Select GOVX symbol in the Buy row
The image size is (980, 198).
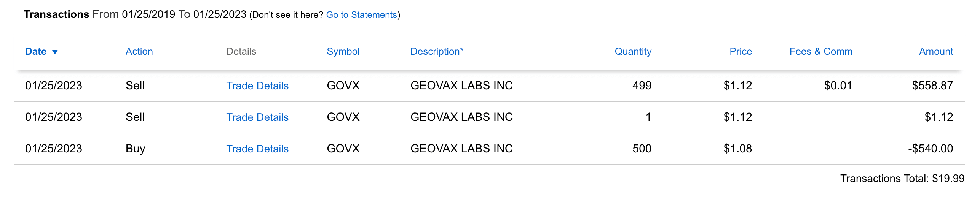(x=343, y=149)
